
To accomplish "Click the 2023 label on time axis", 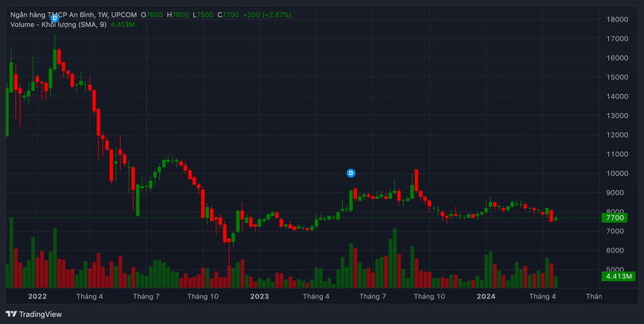I will (260, 296).
